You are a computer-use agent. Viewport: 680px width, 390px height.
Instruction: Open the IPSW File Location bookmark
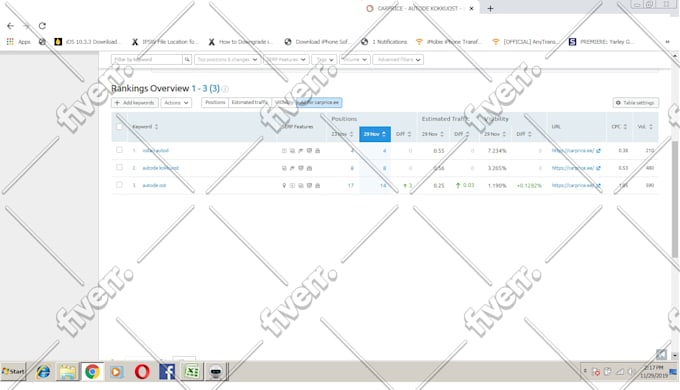[x=165, y=42]
